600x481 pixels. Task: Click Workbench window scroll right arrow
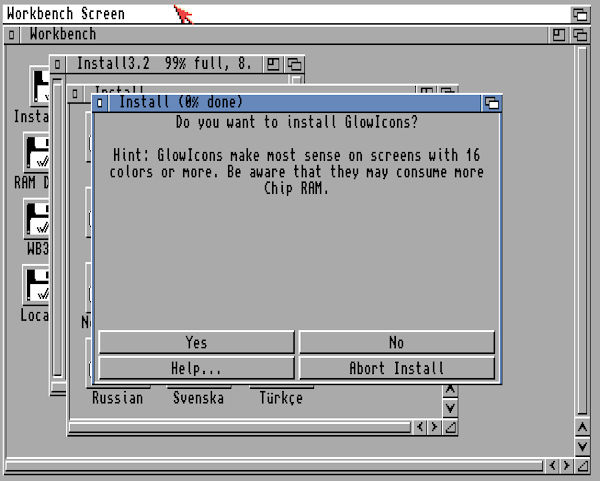[568, 466]
